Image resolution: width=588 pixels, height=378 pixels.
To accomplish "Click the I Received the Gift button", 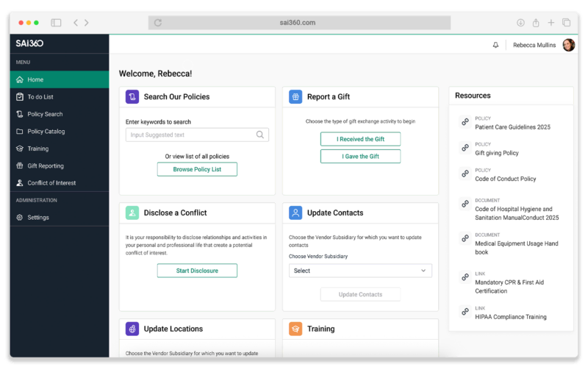I will pos(360,139).
